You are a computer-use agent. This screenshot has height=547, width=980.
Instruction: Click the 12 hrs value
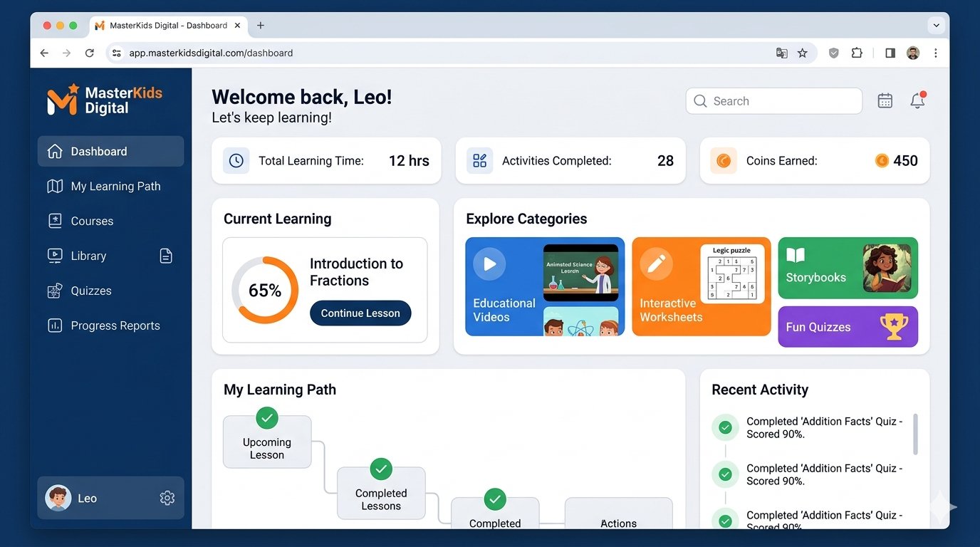[409, 161]
